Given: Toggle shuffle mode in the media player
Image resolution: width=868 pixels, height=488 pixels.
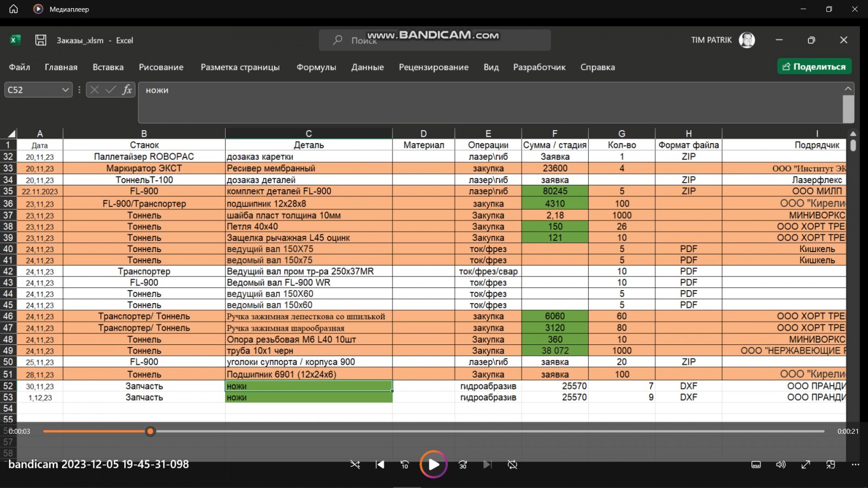Looking at the screenshot, I should tap(355, 465).
